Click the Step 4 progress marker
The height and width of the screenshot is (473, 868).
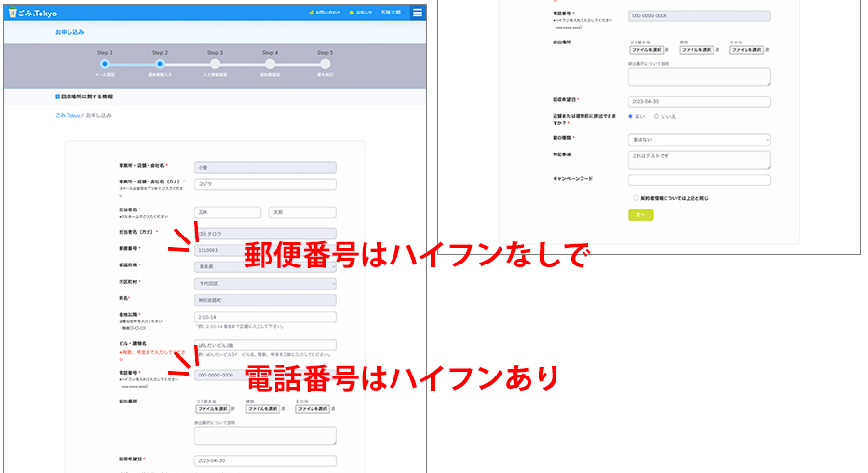pos(270,64)
